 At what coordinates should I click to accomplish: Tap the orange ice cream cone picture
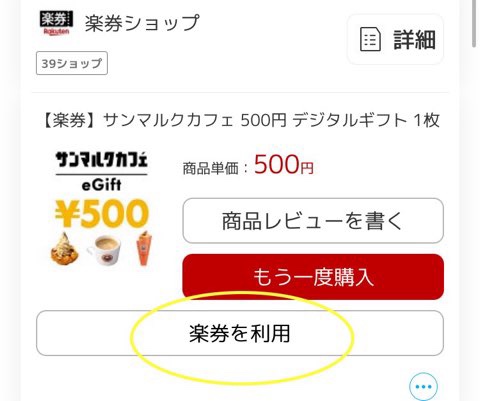(x=144, y=248)
